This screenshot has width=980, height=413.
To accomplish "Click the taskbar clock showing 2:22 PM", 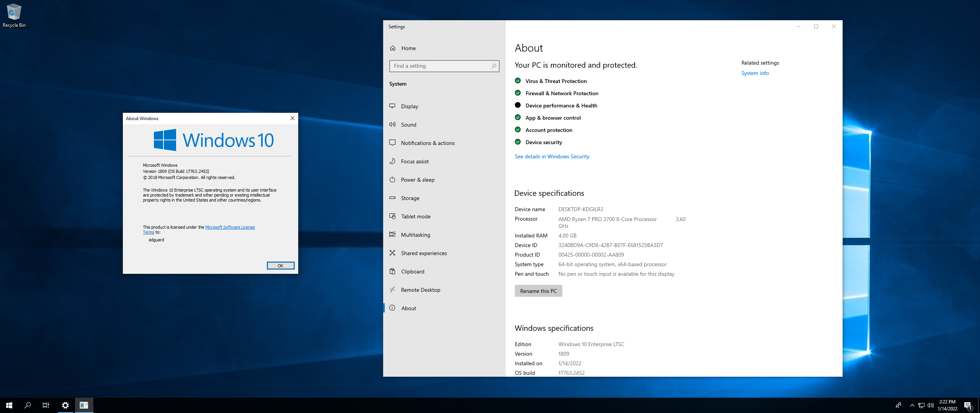I will 947,405.
